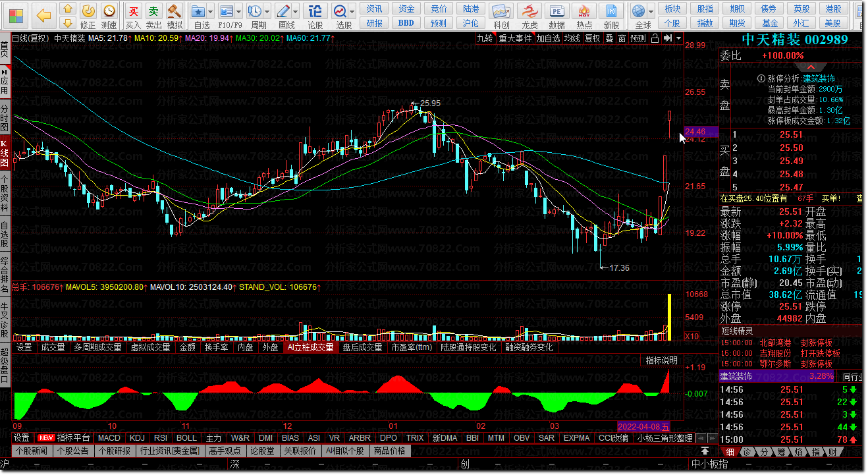Open the 模拟 simulated trading gavel icon
Viewport: 868px width, 475px height.
point(174,16)
